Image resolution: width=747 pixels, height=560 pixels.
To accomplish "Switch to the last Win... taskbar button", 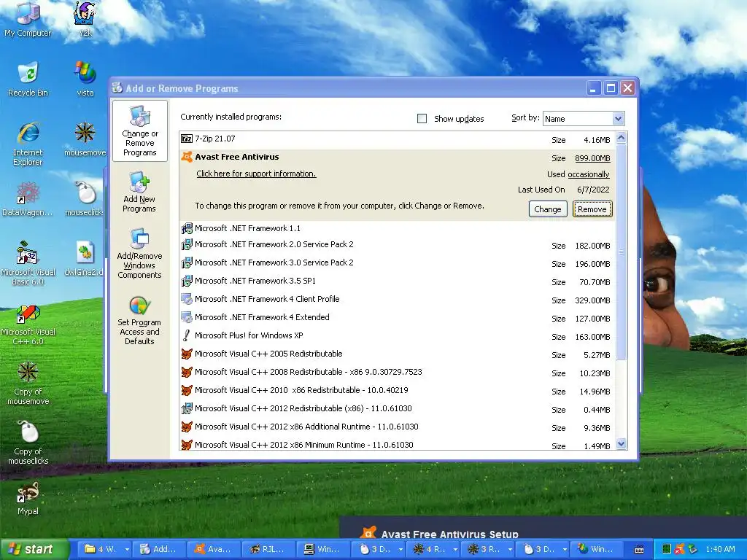I will pyautogui.click(x=597, y=549).
